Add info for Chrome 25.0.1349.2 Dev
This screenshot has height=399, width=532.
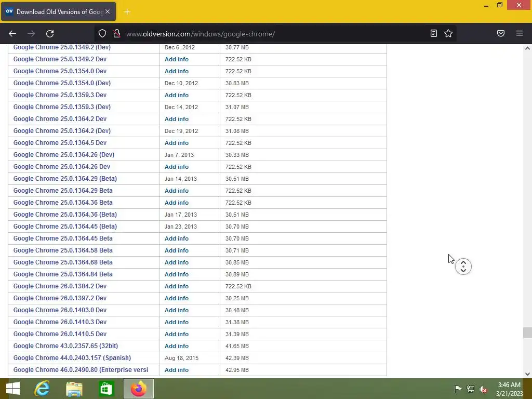point(177,59)
